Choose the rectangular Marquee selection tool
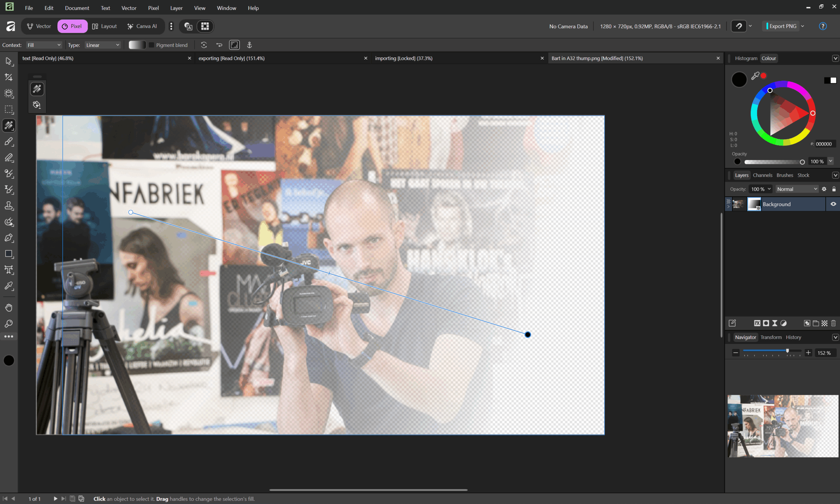The image size is (840, 504). [x=9, y=110]
